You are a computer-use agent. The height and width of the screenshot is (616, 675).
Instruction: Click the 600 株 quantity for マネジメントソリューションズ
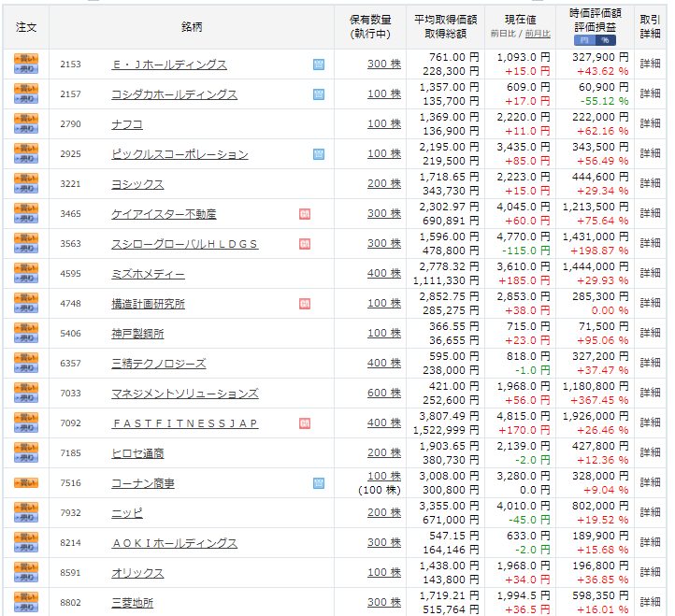(384, 393)
